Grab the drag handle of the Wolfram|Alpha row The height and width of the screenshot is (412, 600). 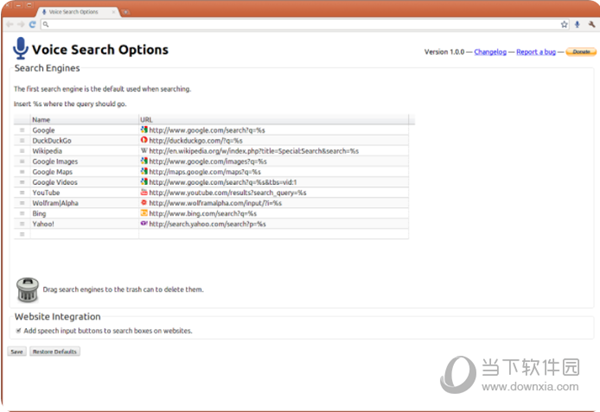click(22, 203)
